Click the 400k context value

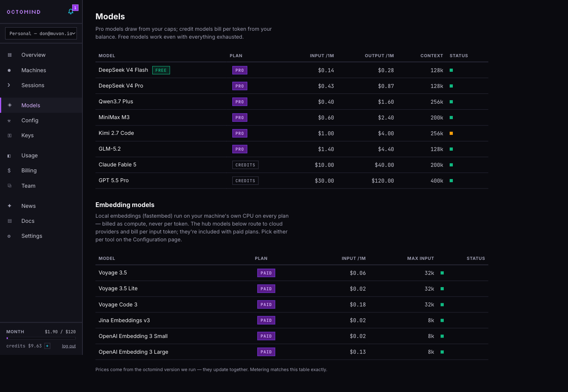click(437, 181)
